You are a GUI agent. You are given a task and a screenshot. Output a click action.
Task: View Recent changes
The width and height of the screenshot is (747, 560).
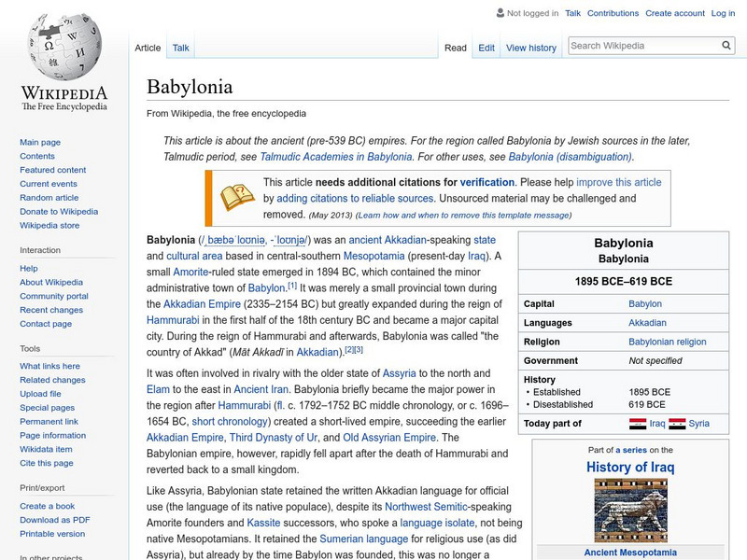pyautogui.click(x=51, y=310)
